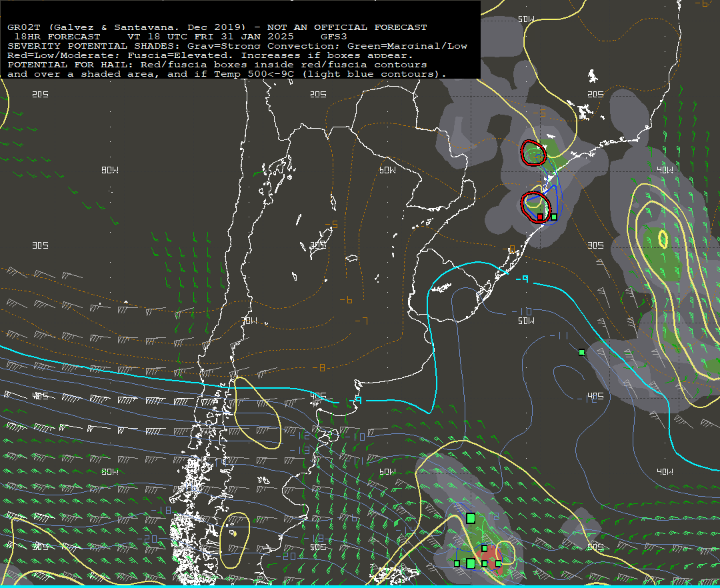Click the 'GFS3' model label in header
The image size is (720, 588).
(x=334, y=36)
